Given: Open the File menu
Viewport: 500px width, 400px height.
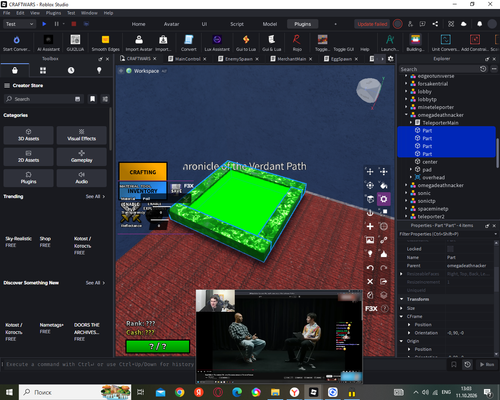Looking at the screenshot, I should click(x=7, y=13).
